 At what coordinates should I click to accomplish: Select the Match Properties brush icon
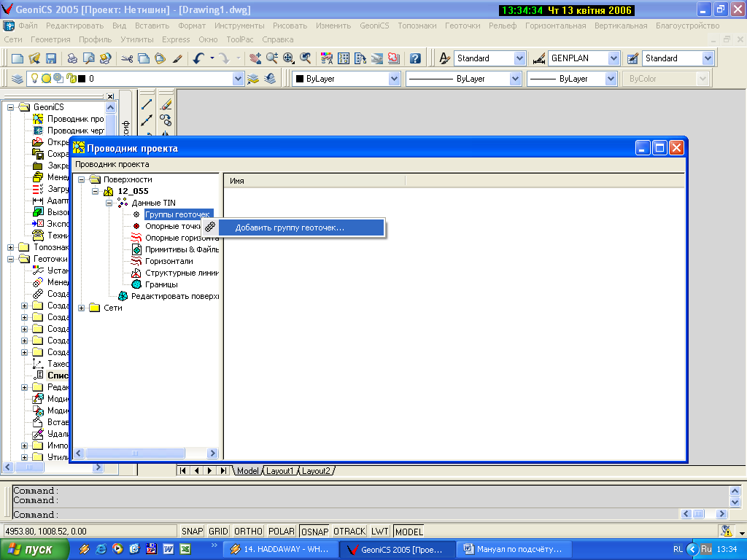tap(177, 58)
